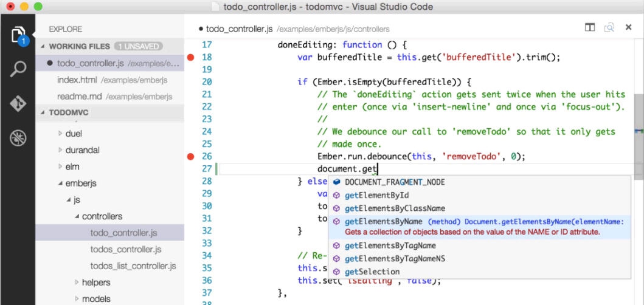Screen dimensions: 644x305
Task: Click the macOS red close button
Action: (x=10, y=7)
